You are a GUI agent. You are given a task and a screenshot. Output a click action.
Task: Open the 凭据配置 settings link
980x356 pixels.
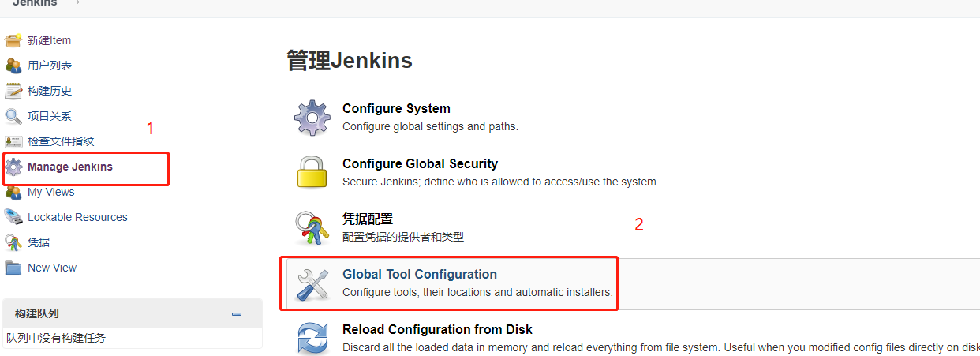(x=368, y=219)
